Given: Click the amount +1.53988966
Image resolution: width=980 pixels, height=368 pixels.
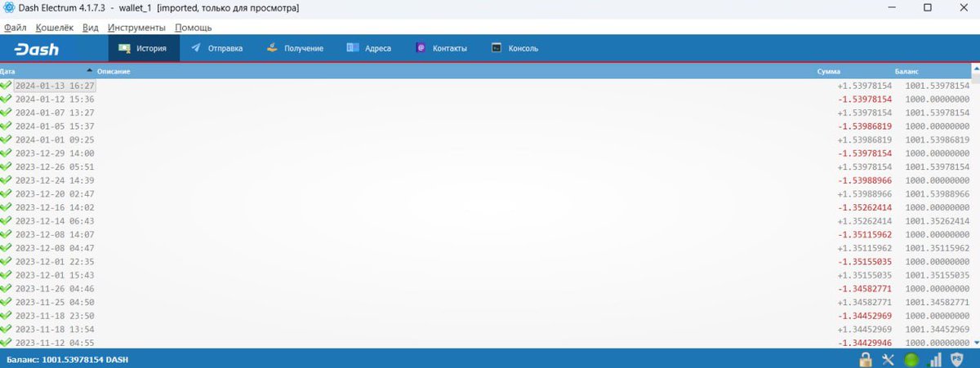Looking at the screenshot, I should click(865, 194).
